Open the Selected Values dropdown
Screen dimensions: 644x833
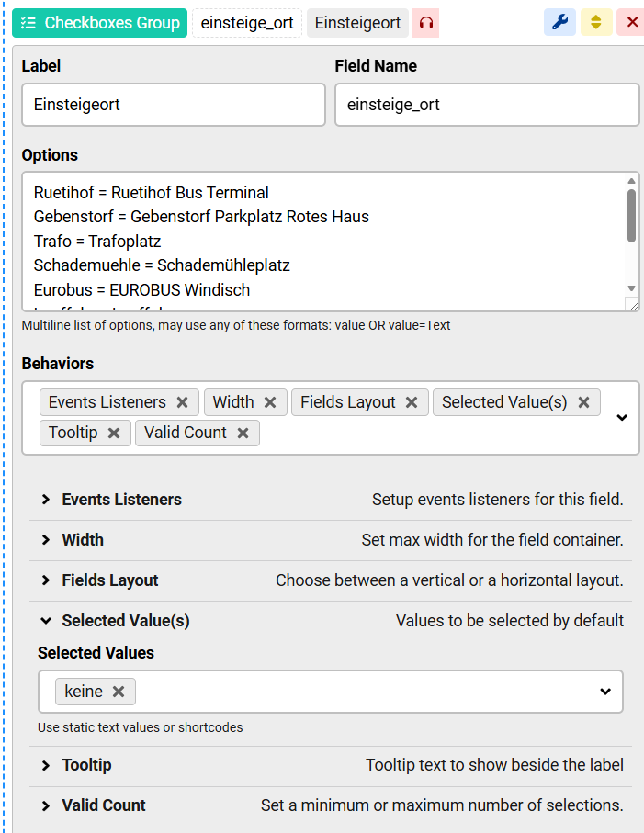604,692
